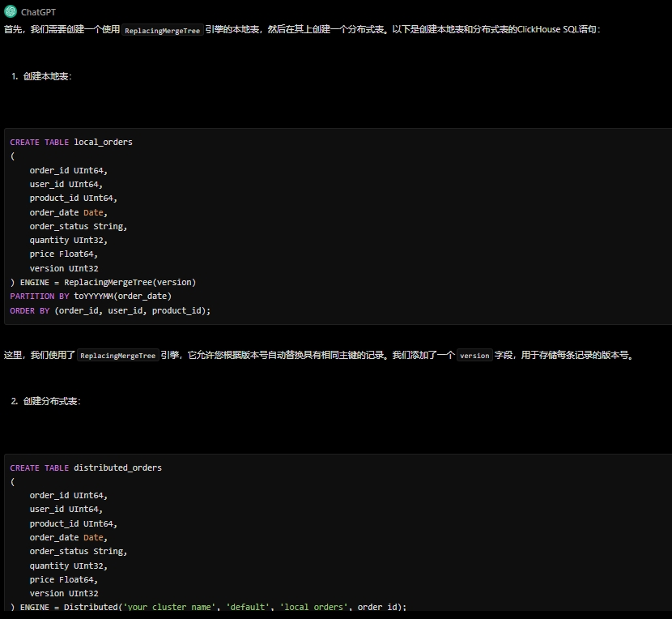Click the inline code word version before 字段
This screenshot has height=619, width=672.
coord(474,356)
